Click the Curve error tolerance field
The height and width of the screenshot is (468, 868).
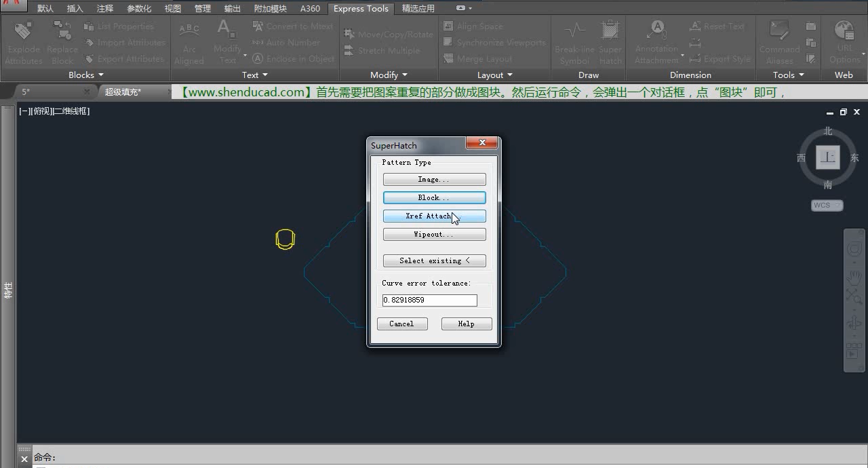pos(430,300)
